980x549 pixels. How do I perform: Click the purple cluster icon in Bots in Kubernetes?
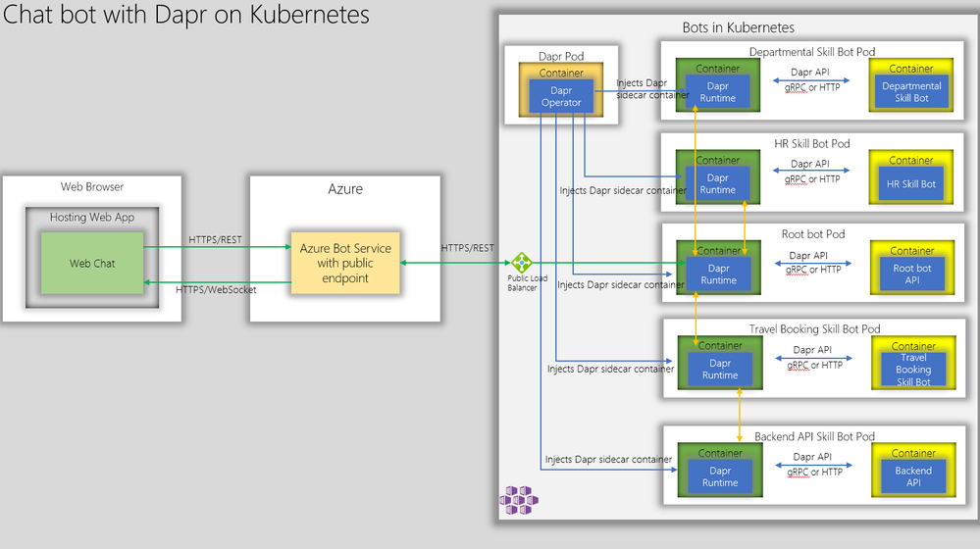click(x=519, y=500)
